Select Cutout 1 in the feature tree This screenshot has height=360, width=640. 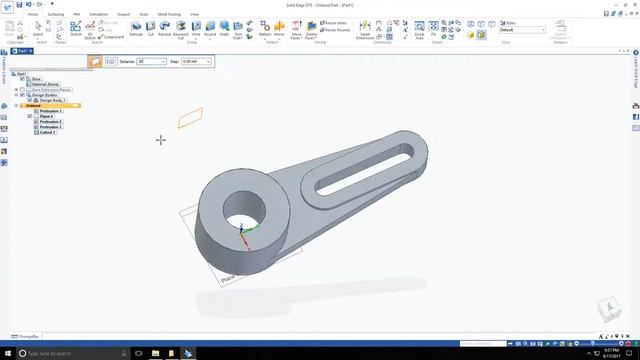pos(45,132)
